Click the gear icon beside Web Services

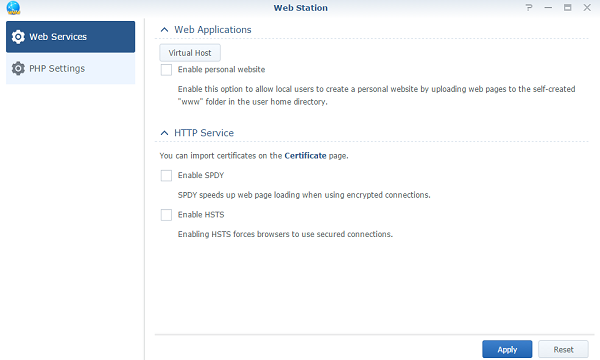pos(18,37)
